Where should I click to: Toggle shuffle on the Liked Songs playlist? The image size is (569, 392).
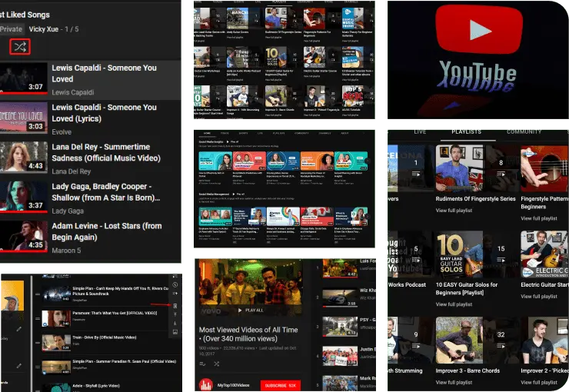click(19, 46)
